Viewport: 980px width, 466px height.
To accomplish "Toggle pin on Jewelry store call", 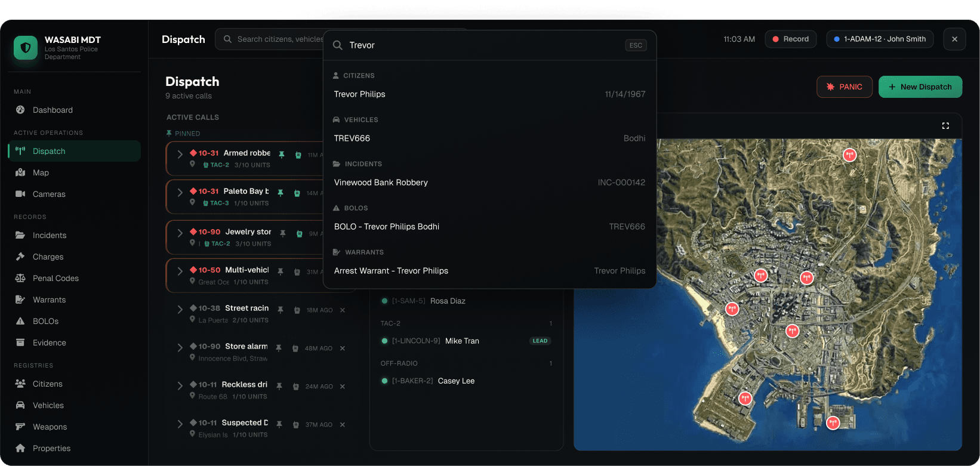I will 283,233.
